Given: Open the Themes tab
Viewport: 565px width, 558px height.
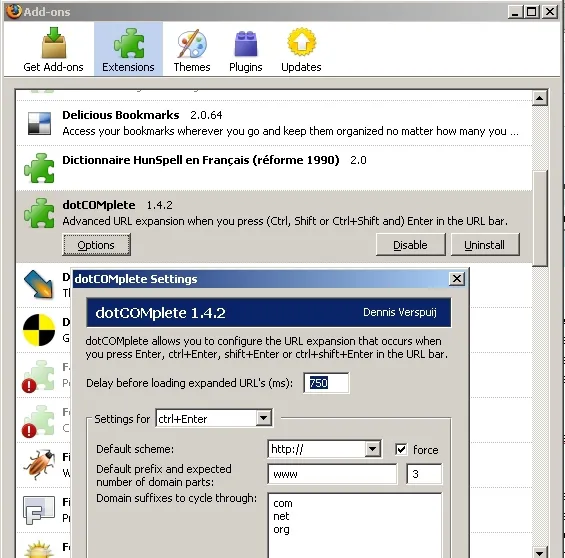Looking at the screenshot, I should [192, 49].
